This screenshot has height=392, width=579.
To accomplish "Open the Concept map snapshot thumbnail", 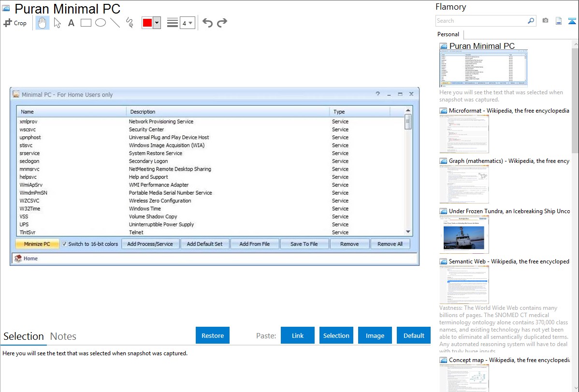I will point(464,378).
